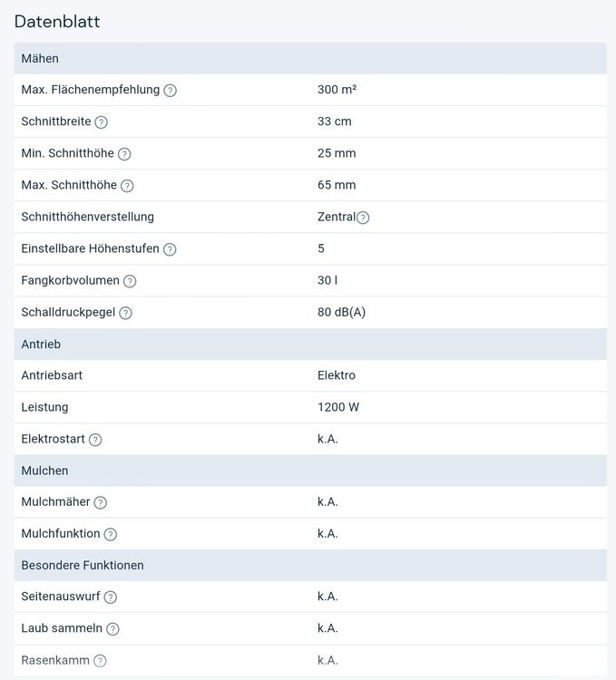
Task: Click the Besondere Funktionen section header
Action: click(x=310, y=565)
